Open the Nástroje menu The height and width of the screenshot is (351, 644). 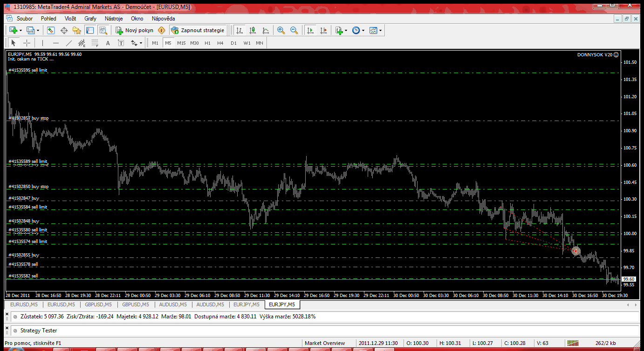coord(114,19)
